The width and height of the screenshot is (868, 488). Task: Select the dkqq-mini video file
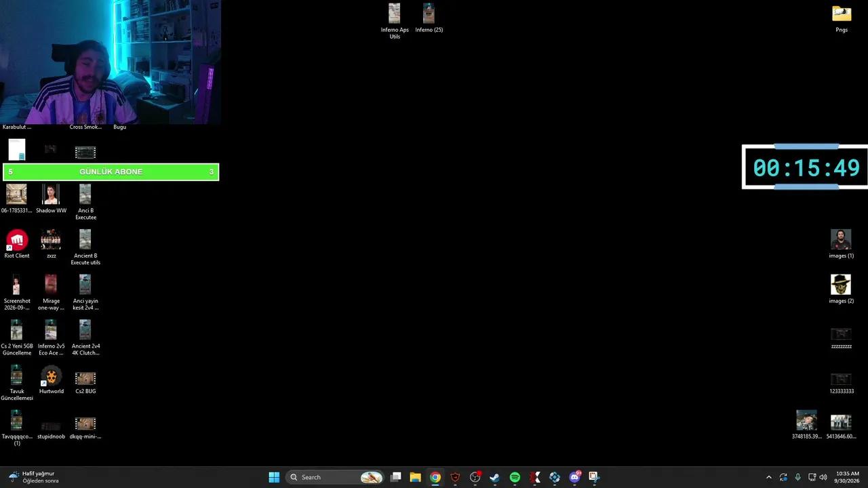point(85,428)
